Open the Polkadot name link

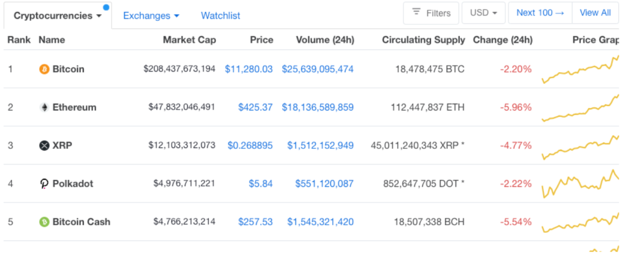pos(73,184)
